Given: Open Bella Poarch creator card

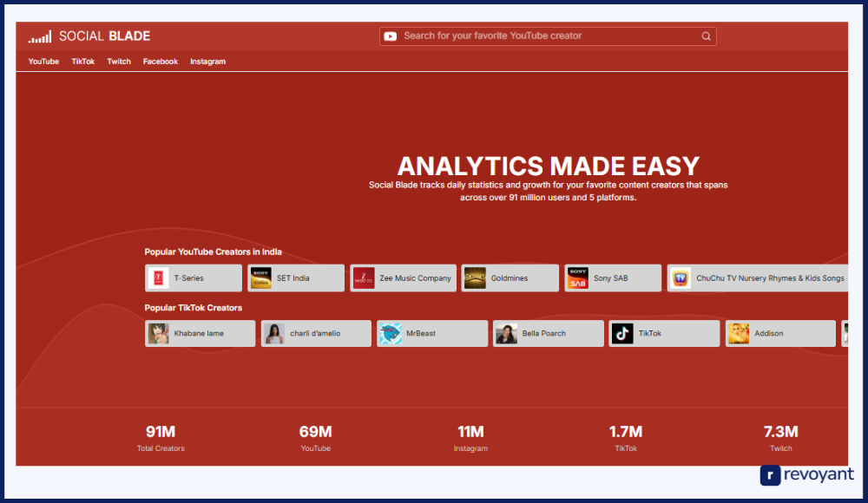Looking at the screenshot, I should coord(549,334).
